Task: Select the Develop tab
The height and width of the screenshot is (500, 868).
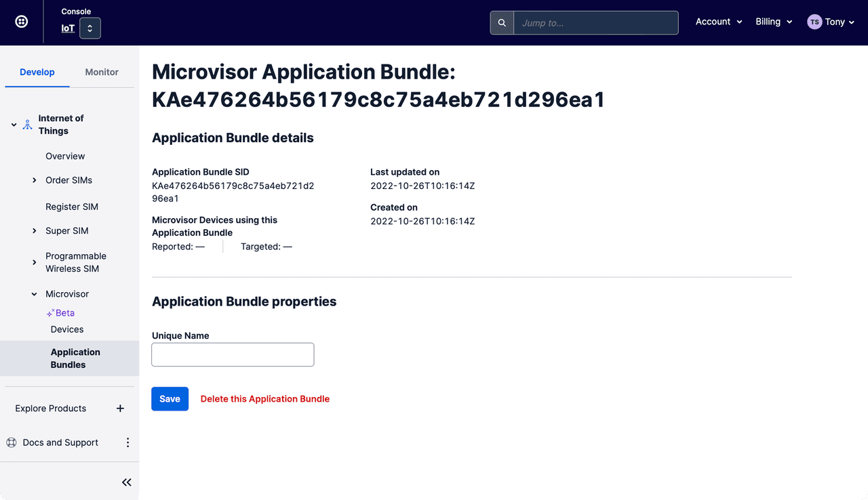Action: point(37,71)
